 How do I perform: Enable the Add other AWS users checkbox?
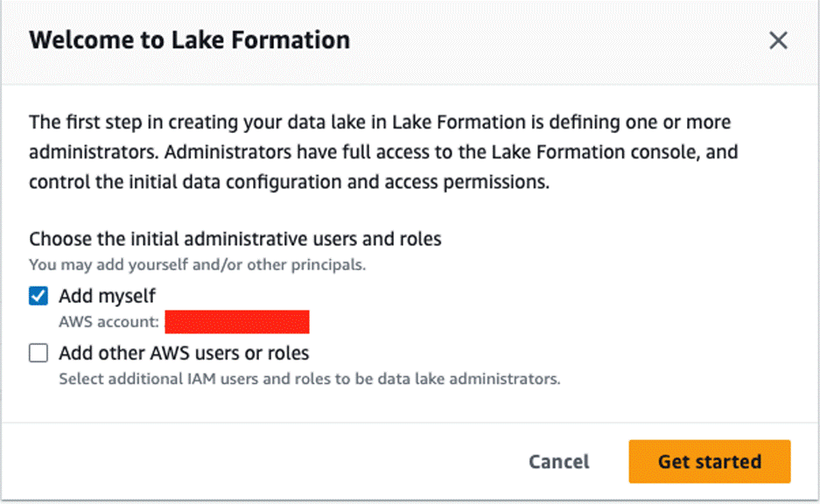(x=39, y=353)
